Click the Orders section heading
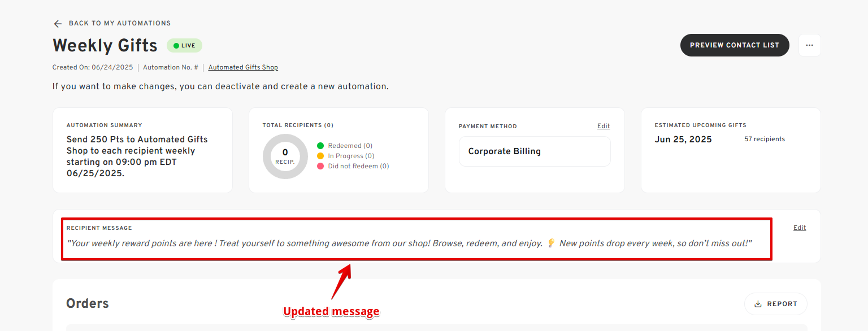The width and height of the screenshot is (868, 331). (88, 303)
